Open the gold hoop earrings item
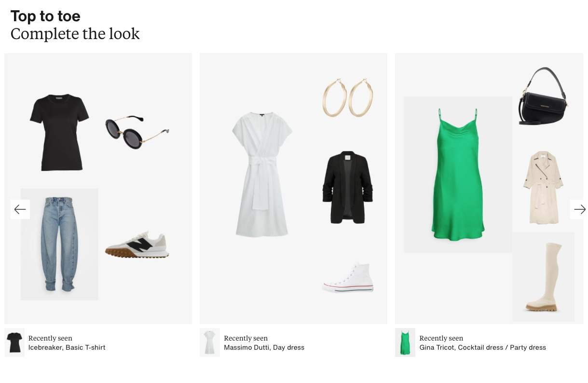Image resolution: width=588 pixels, height=383 pixels. tap(348, 98)
